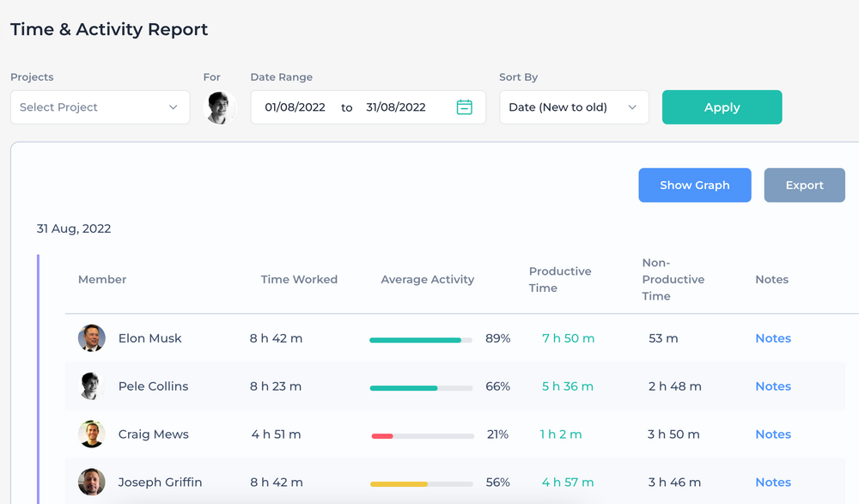Open the calendar date picker icon

pyautogui.click(x=464, y=106)
